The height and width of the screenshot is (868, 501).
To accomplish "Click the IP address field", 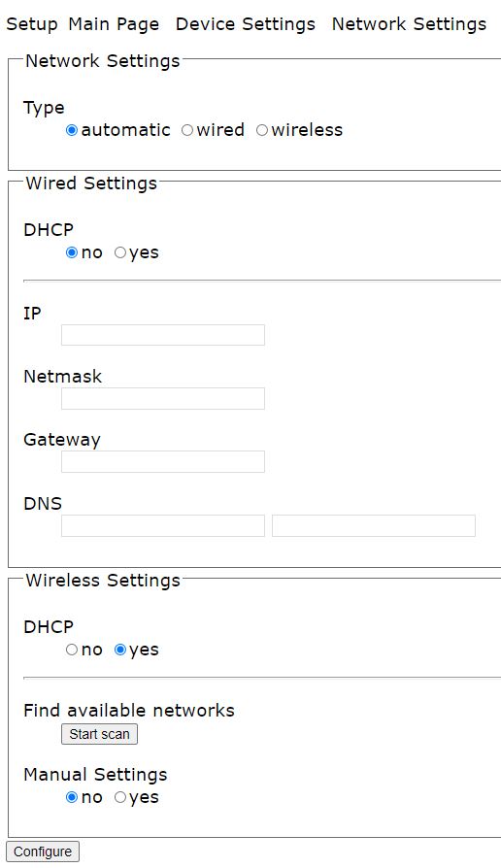I will [x=163, y=335].
